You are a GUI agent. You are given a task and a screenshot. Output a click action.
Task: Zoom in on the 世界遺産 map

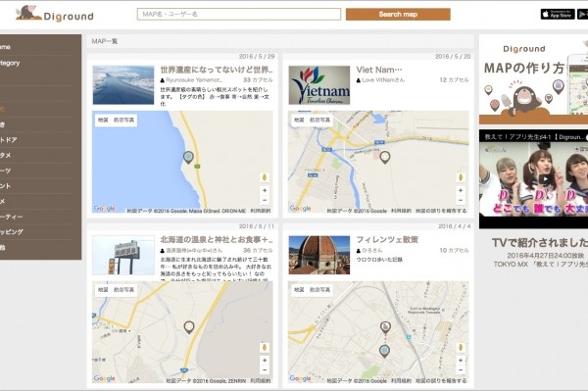point(265,190)
